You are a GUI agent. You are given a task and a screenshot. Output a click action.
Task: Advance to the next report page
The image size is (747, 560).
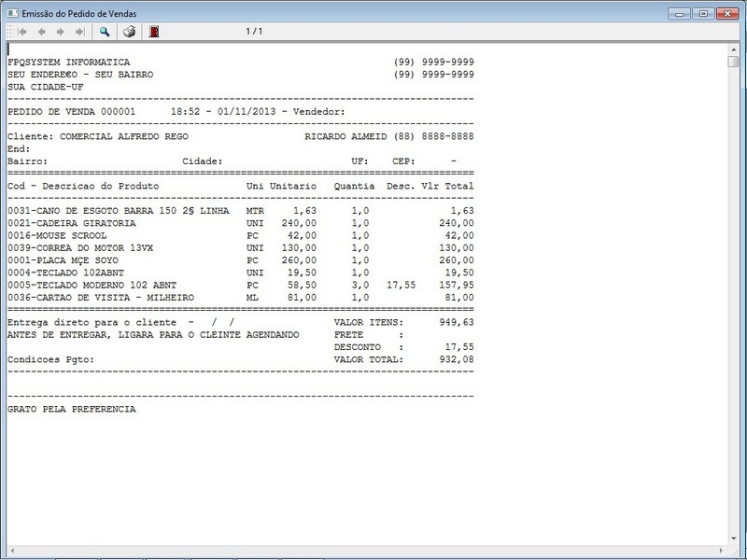coord(61,32)
